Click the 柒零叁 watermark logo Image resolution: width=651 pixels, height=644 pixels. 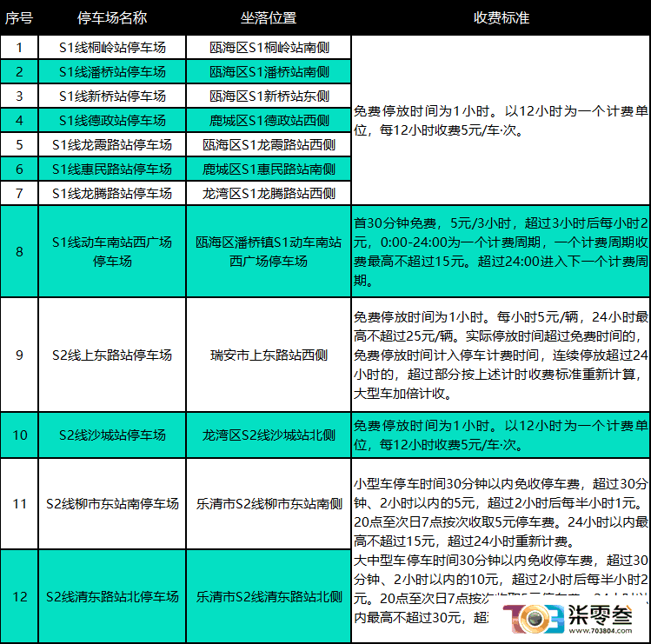pyautogui.click(x=568, y=619)
